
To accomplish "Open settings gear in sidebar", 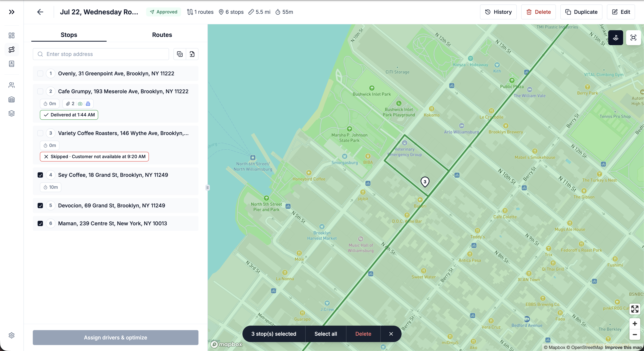I will point(12,335).
